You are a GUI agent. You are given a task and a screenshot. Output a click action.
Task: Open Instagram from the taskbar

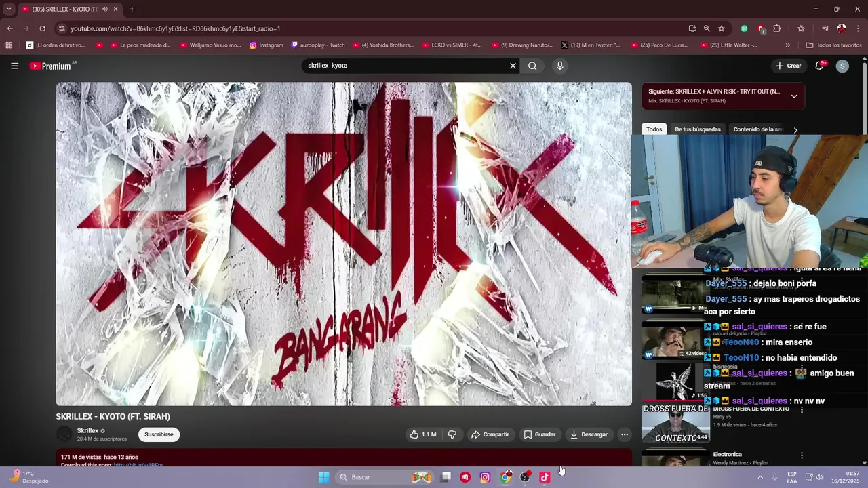pos(485,477)
